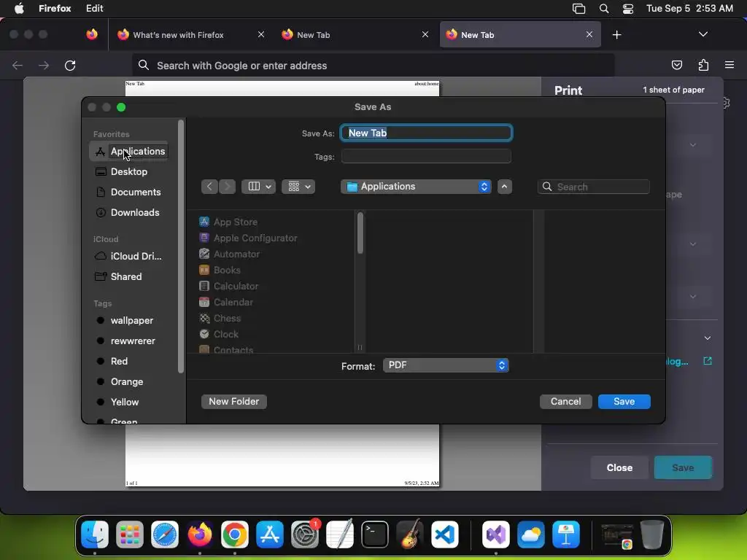
Task: Open the Edit menu
Action: click(x=94, y=9)
